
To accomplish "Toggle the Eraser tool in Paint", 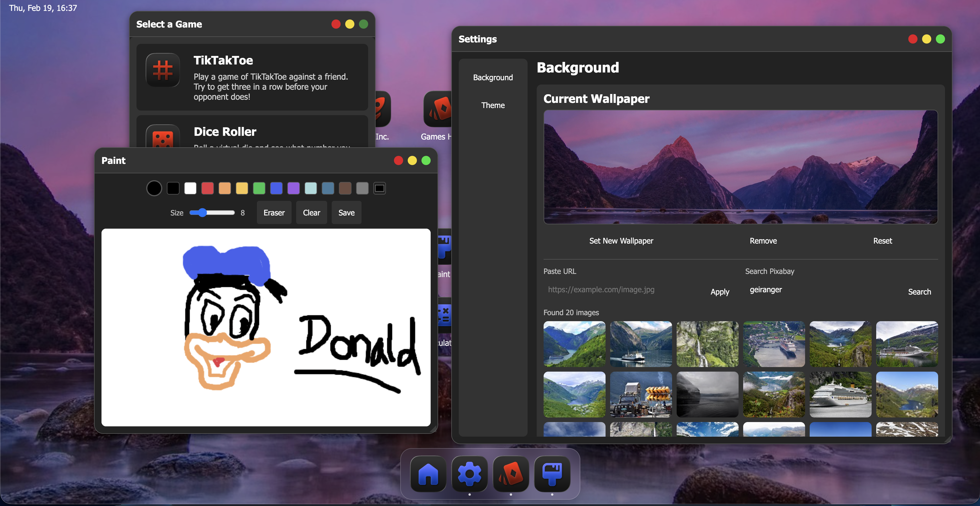I will 274,213.
